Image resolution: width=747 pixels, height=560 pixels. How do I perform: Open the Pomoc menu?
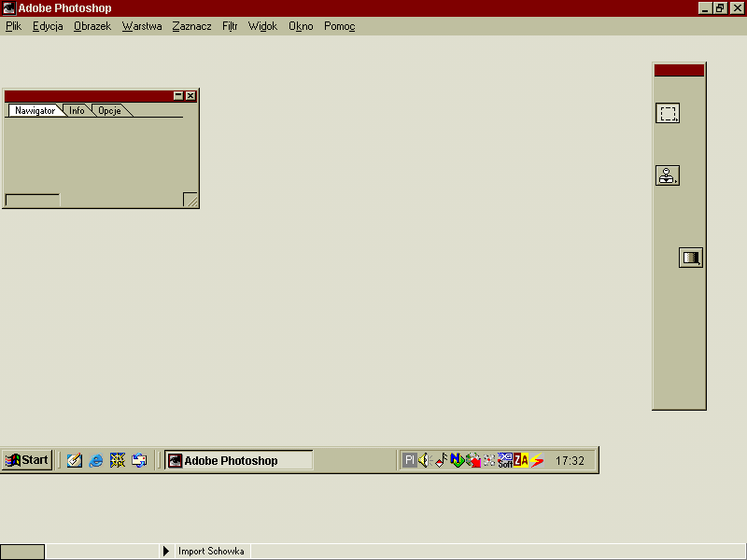click(340, 26)
